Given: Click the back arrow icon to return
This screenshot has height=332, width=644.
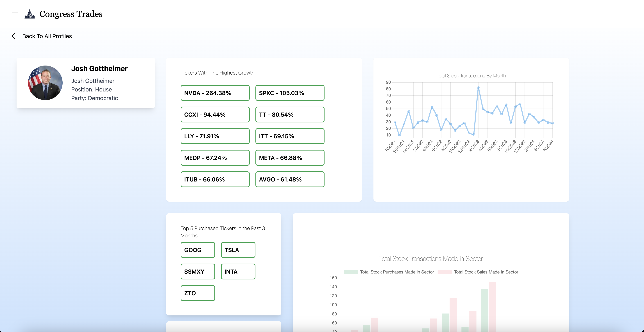Looking at the screenshot, I should tap(15, 36).
